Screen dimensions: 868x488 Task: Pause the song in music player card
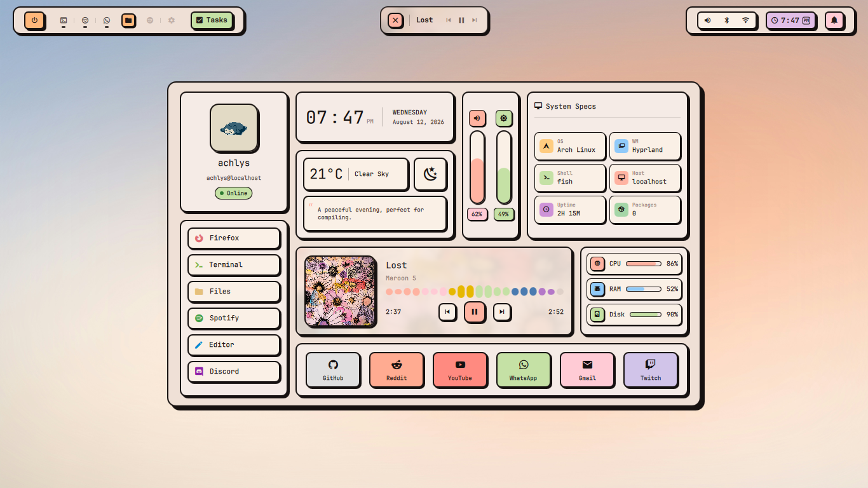(475, 312)
